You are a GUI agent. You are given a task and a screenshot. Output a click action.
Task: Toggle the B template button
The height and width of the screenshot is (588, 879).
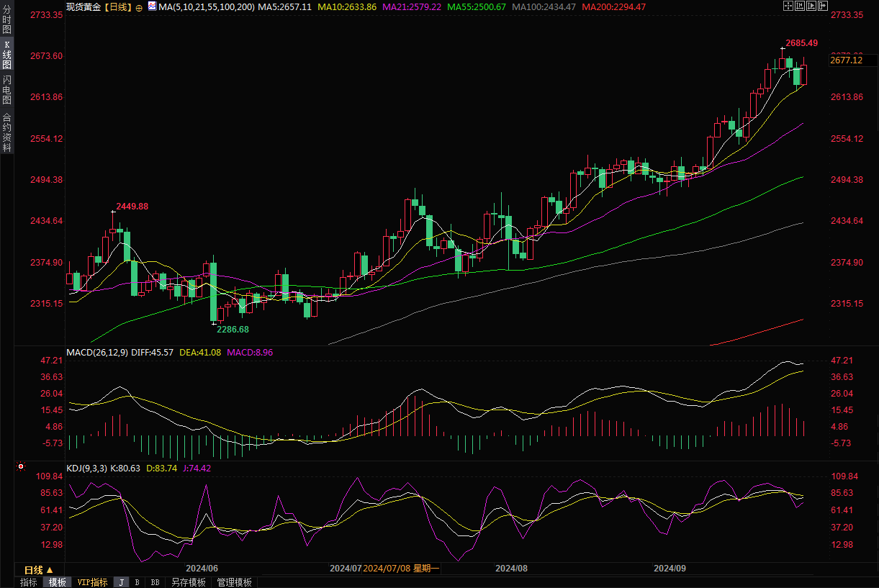click(x=137, y=582)
